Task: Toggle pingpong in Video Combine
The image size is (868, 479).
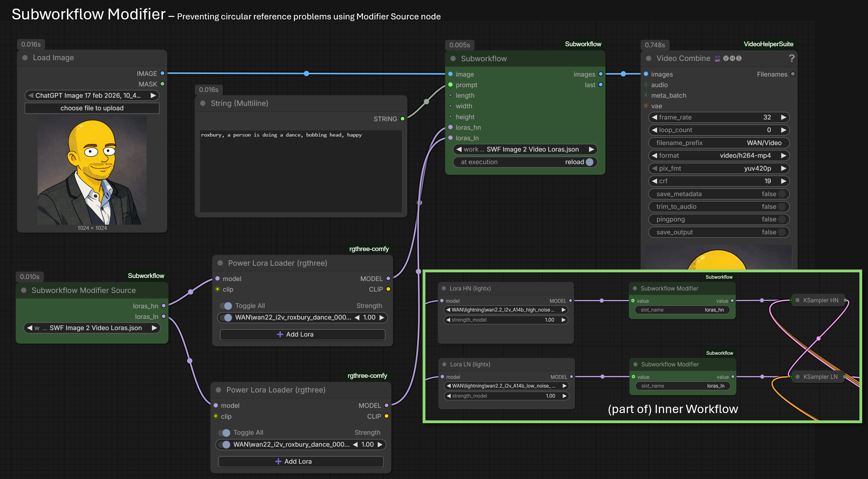Action: [782, 219]
